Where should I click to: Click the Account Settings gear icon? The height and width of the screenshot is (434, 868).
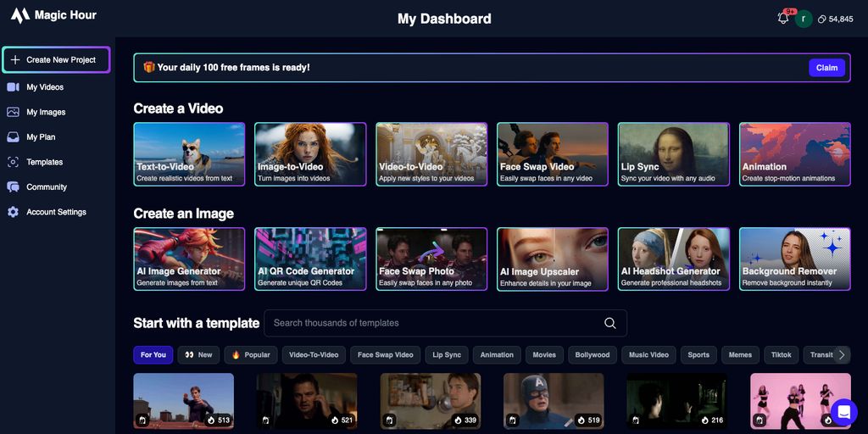click(x=13, y=212)
